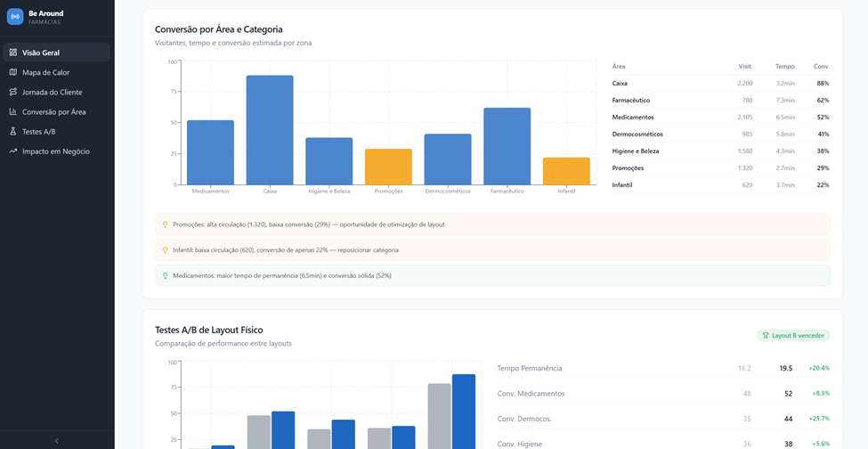The height and width of the screenshot is (449, 868).
Task: Click the Farmacêutico chart bar
Action: coord(507,146)
